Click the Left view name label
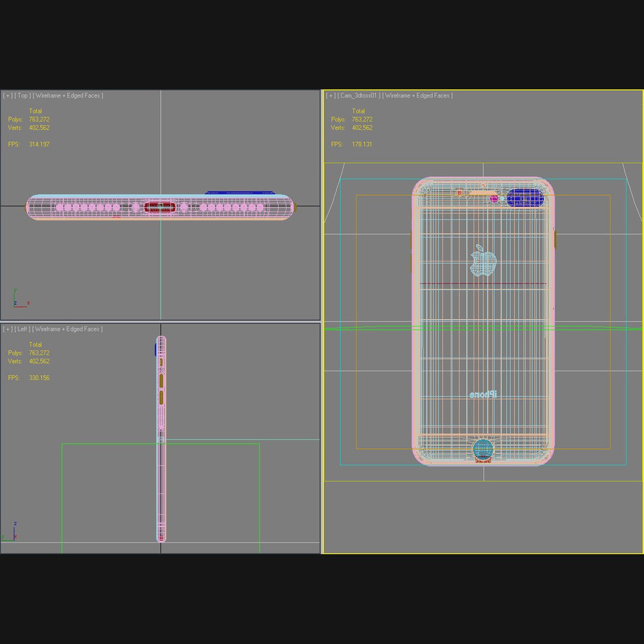Viewport: 644px width, 644px height. click(x=22, y=329)
